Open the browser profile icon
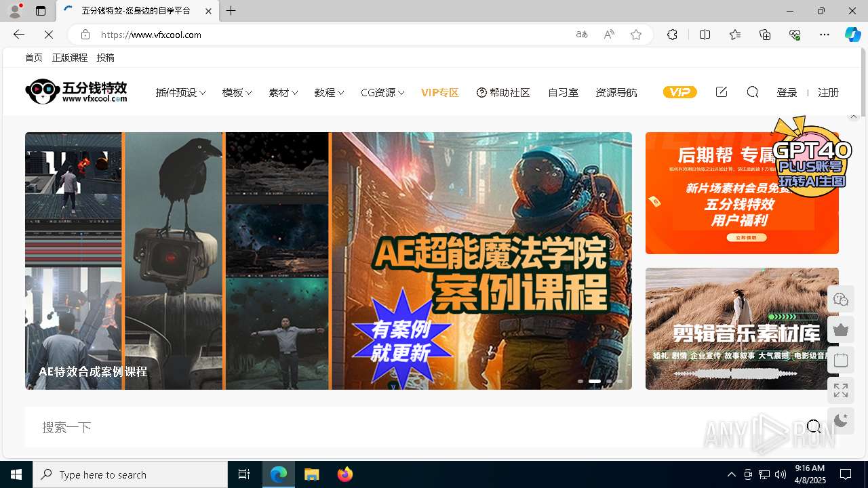 pos(15,11)
